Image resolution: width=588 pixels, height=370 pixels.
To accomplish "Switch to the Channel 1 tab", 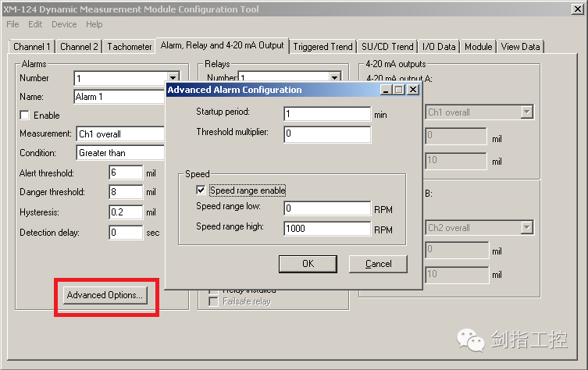I will [x=32, y=47].
